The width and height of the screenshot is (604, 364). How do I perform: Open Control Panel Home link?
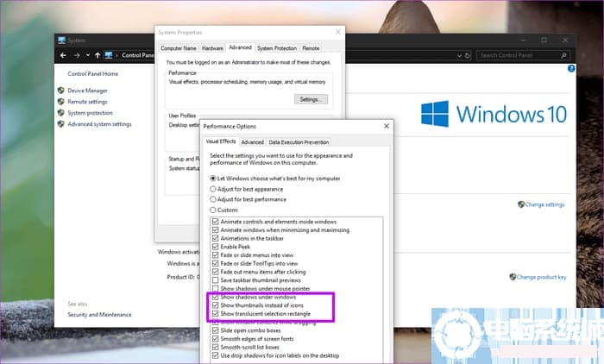click(93, 73)
